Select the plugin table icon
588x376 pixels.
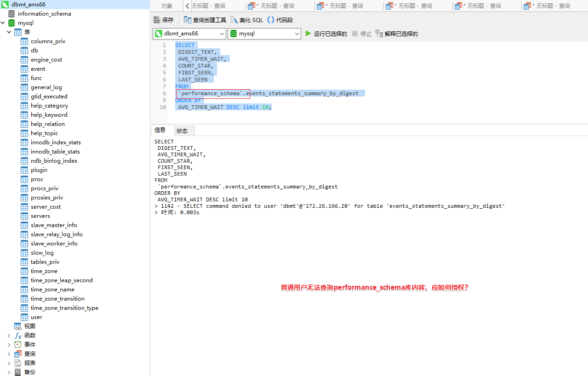coord(24,170)
